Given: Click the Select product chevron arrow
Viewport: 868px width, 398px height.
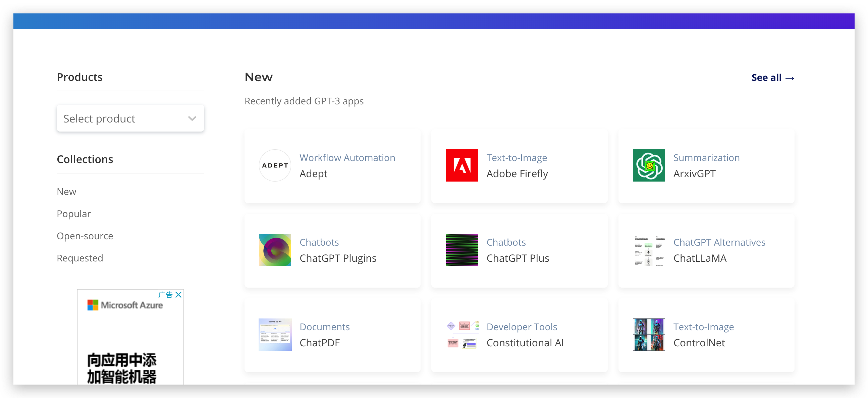Looking at the screenshot, I should coord(192,118).
